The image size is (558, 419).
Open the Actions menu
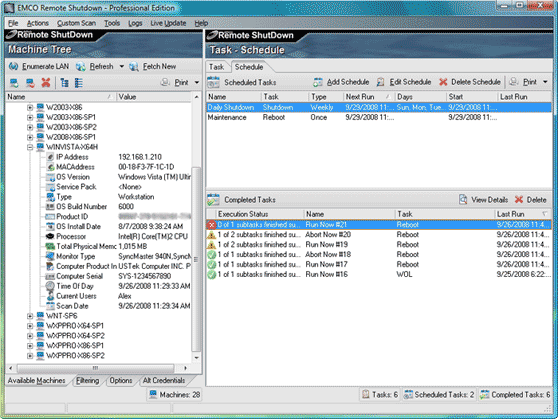38,23
